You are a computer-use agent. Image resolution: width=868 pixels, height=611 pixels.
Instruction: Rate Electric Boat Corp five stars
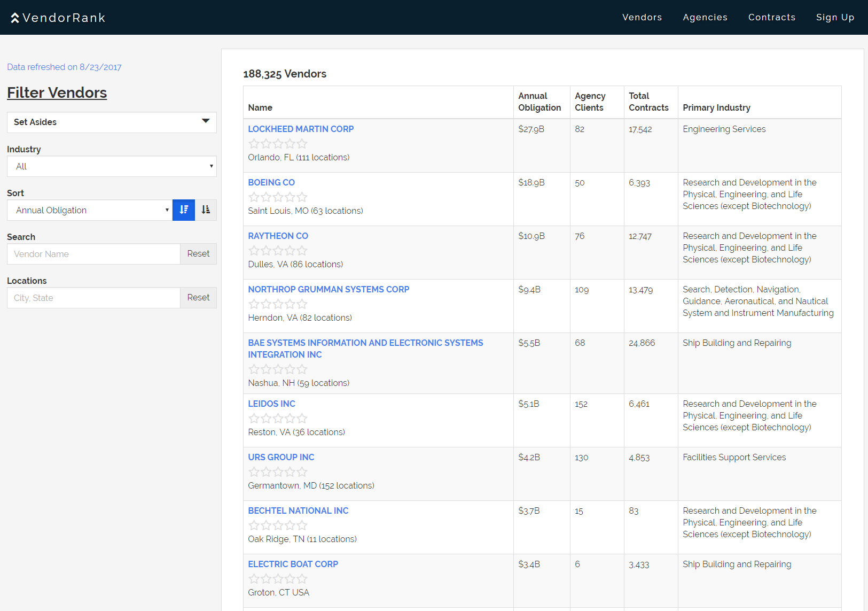[302, 579]
